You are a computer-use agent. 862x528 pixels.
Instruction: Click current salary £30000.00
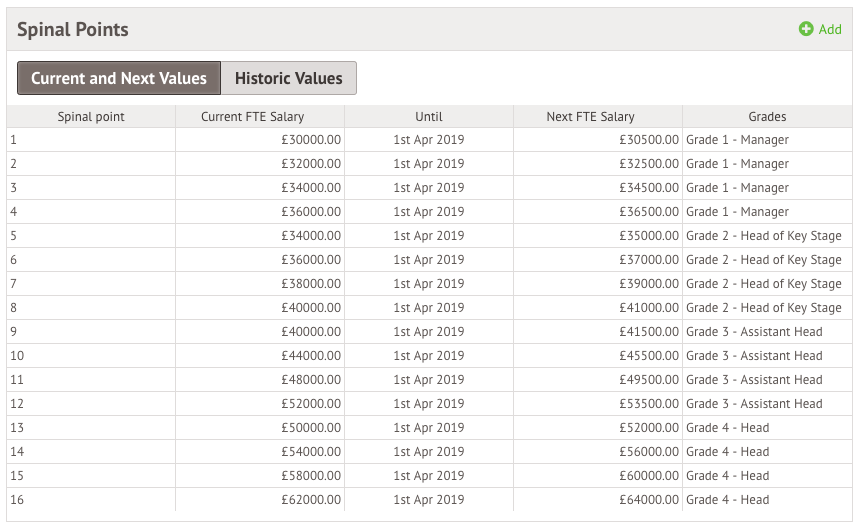point(311,140)
